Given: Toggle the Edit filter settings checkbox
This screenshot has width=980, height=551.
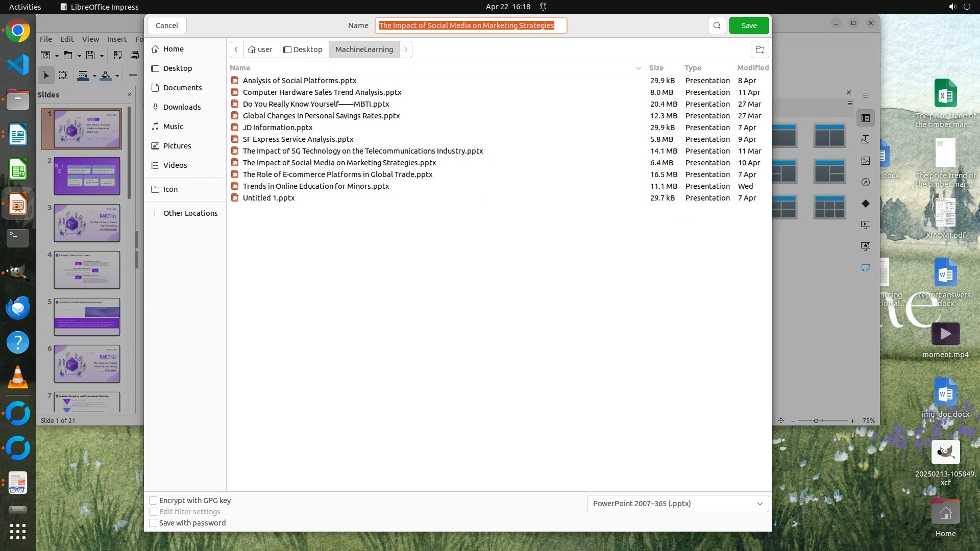Looking at the screenshot, I should (x=153, y=512).
